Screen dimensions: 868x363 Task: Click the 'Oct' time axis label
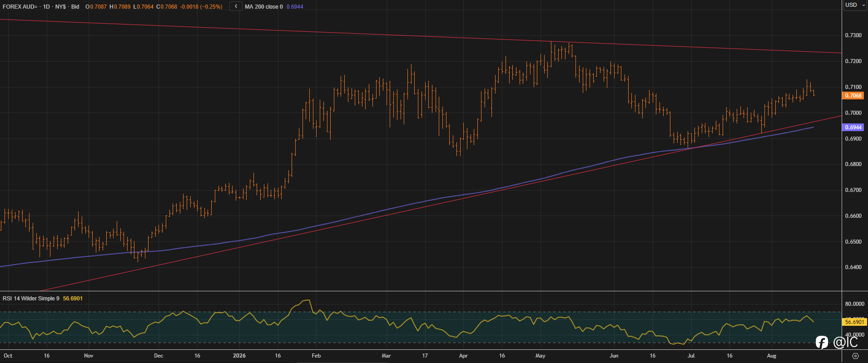pos(8,356)
